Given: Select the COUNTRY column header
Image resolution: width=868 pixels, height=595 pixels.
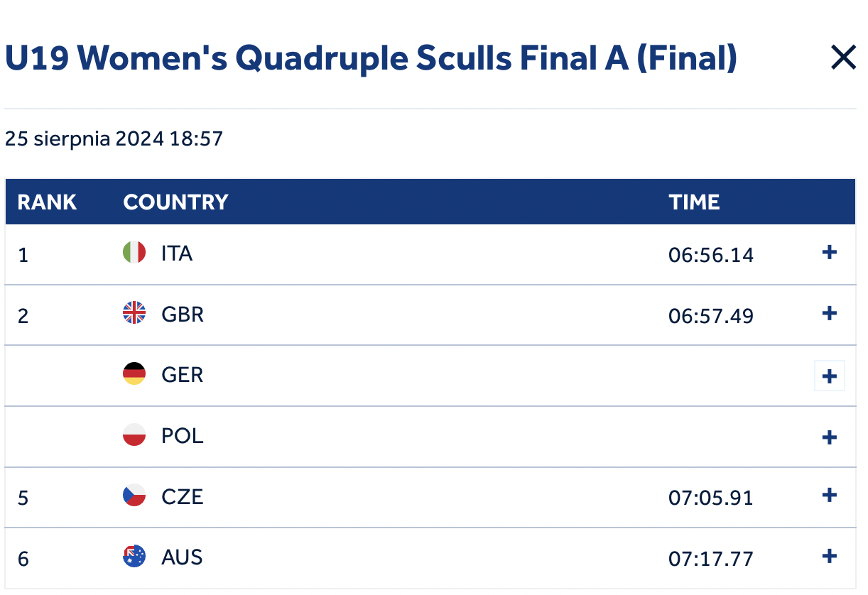Looking at the screenshot, I should [x=175, y=202].
